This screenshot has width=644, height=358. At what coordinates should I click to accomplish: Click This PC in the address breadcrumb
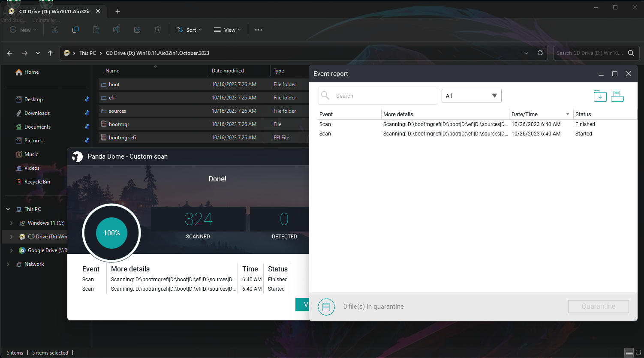point(87,53)
